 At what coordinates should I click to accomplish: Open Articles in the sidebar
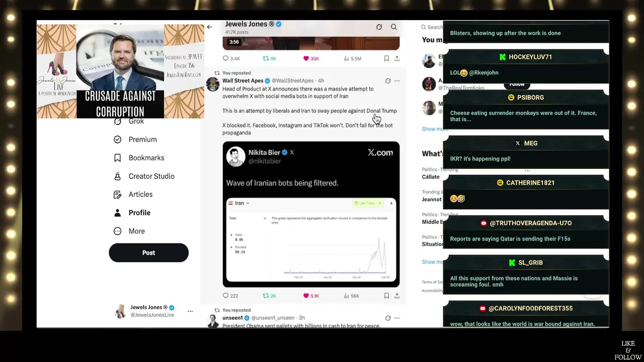(133, 195)
